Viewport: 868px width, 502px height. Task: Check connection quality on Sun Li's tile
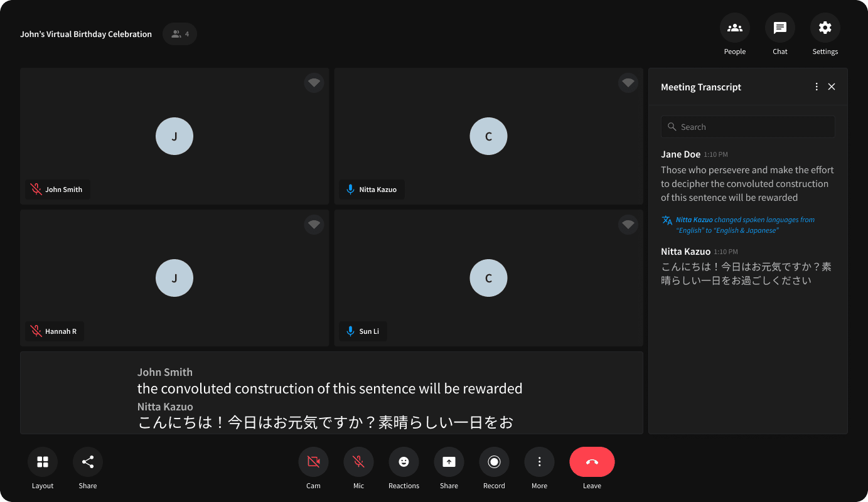(x=628, y=224)
